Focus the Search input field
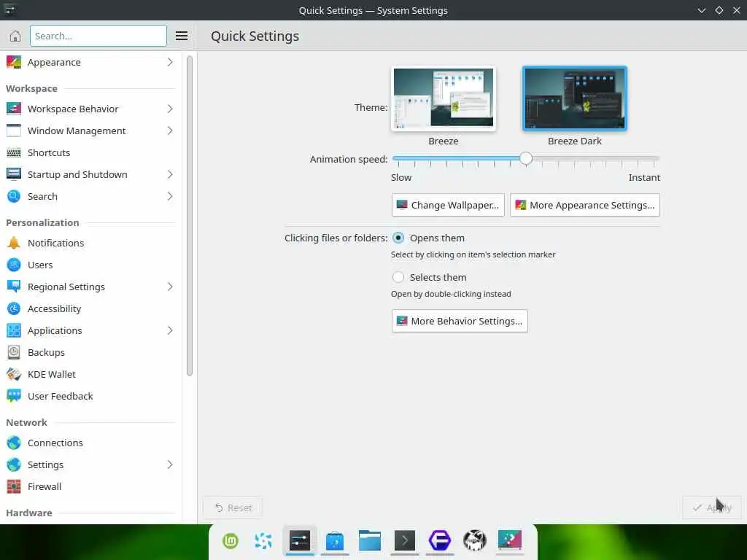 pos(98,36)
